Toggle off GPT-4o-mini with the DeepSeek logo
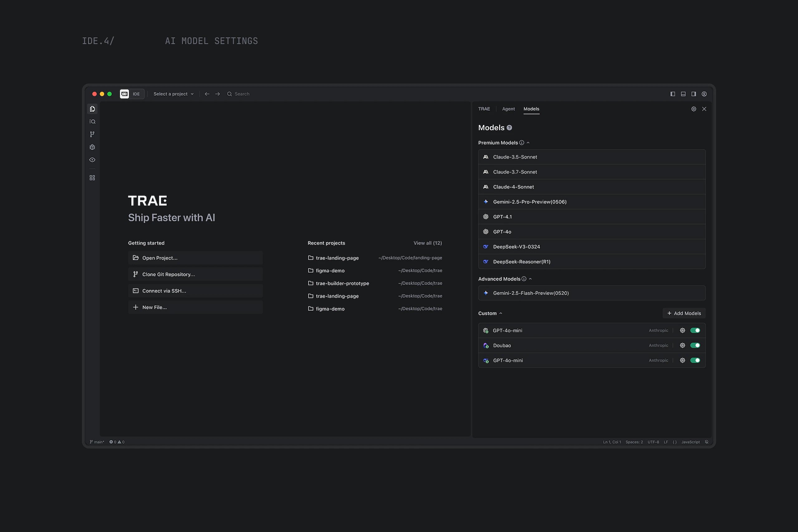 695,360
